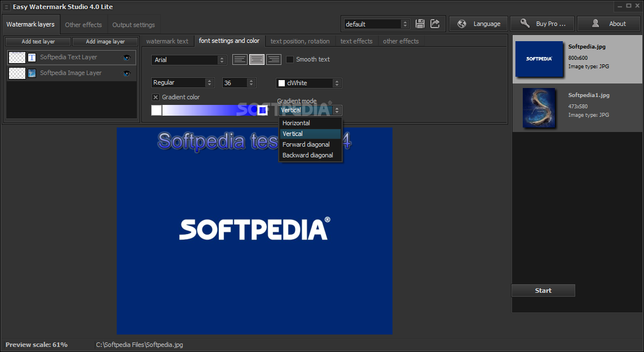Choose Horizontal gradient mode option
Viewport: 644px width, 352px height.
tap(310, 123)
